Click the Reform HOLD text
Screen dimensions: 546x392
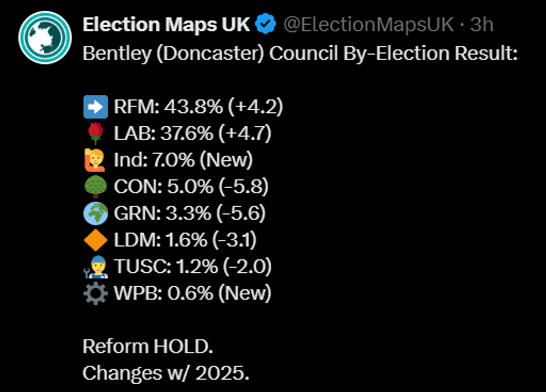(148, 346)
